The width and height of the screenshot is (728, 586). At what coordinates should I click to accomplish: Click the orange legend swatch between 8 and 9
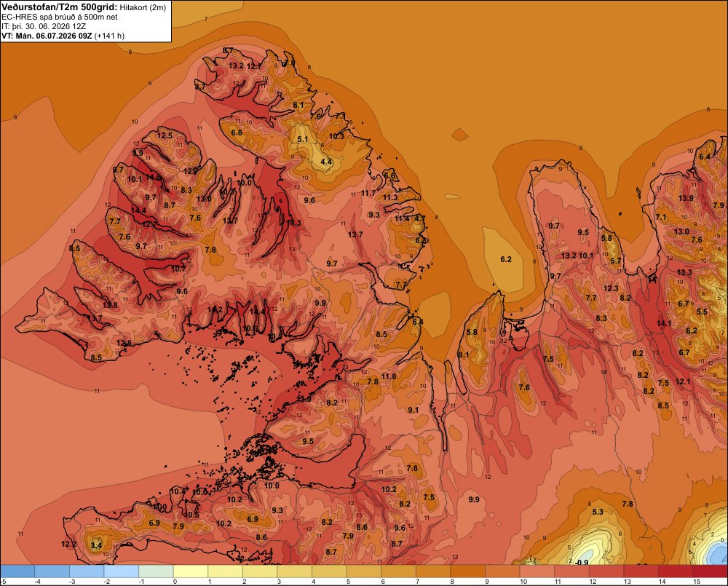point(468,571)
